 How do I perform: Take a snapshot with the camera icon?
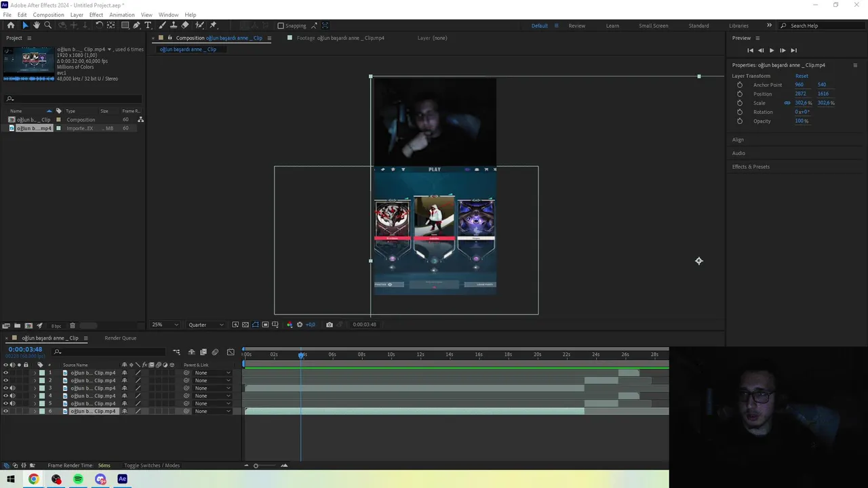click(330, 325)
